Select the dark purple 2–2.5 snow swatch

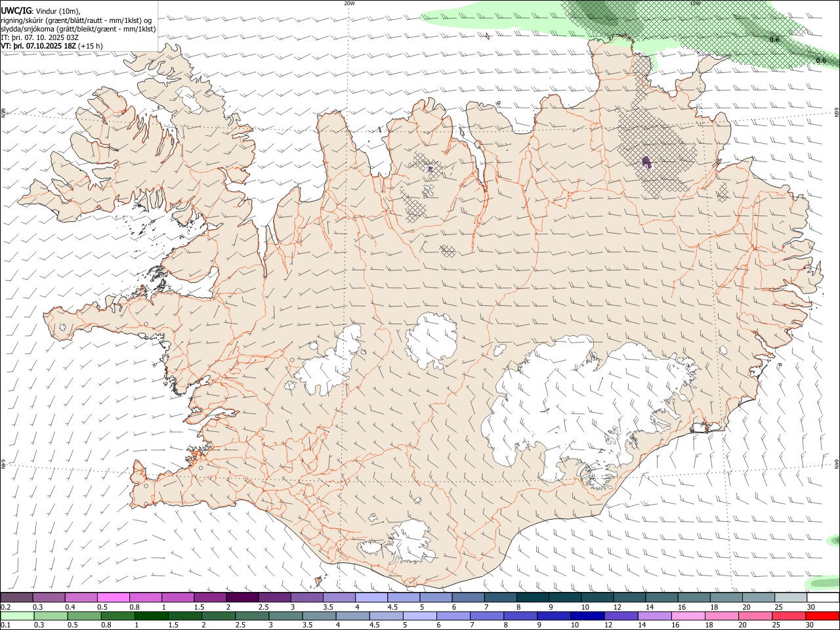click(242, 597)
